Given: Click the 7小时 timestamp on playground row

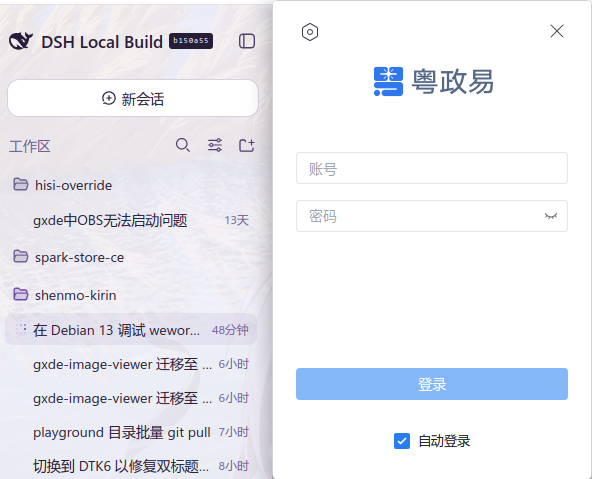Looking at the screenshot, I should tap(234, 432).
